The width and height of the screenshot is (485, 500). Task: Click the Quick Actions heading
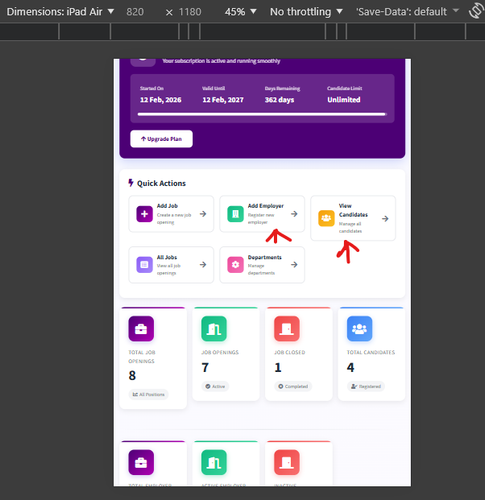(161, 183)
